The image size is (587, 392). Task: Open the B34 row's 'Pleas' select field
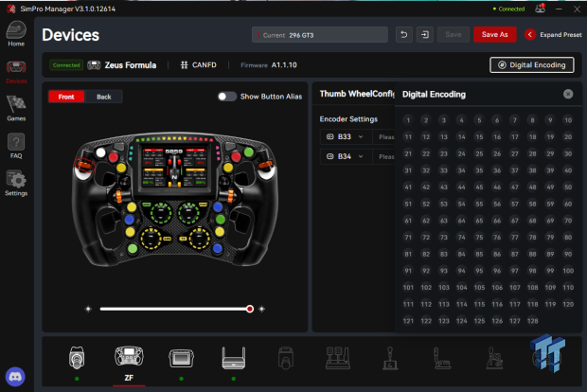(384, 156)
